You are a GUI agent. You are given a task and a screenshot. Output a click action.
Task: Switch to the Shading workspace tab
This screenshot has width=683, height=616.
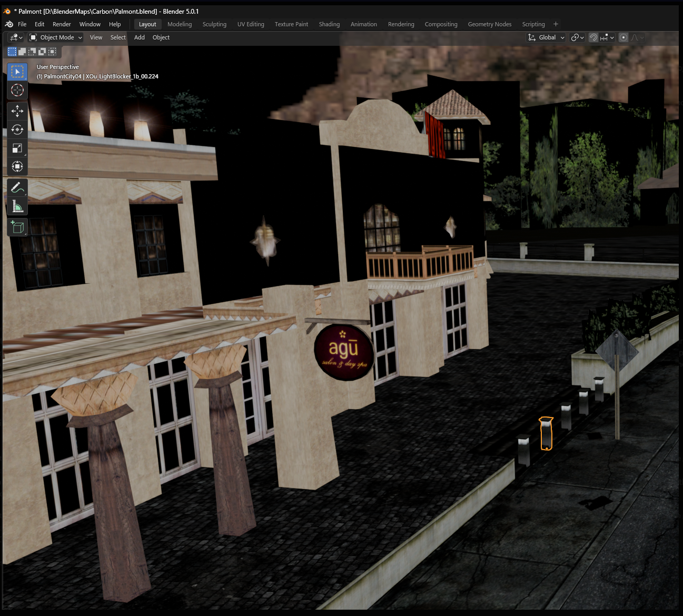(x=329, y=24)
